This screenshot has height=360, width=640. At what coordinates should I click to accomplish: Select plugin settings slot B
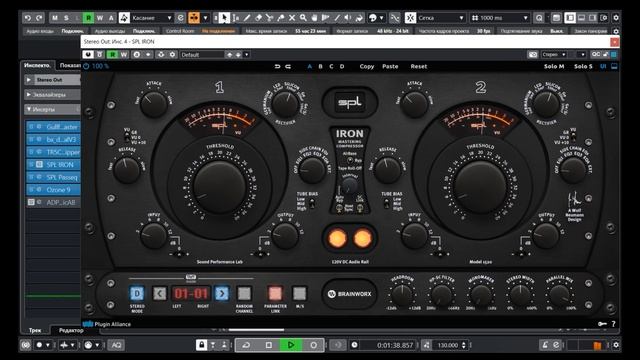[320, 66]
